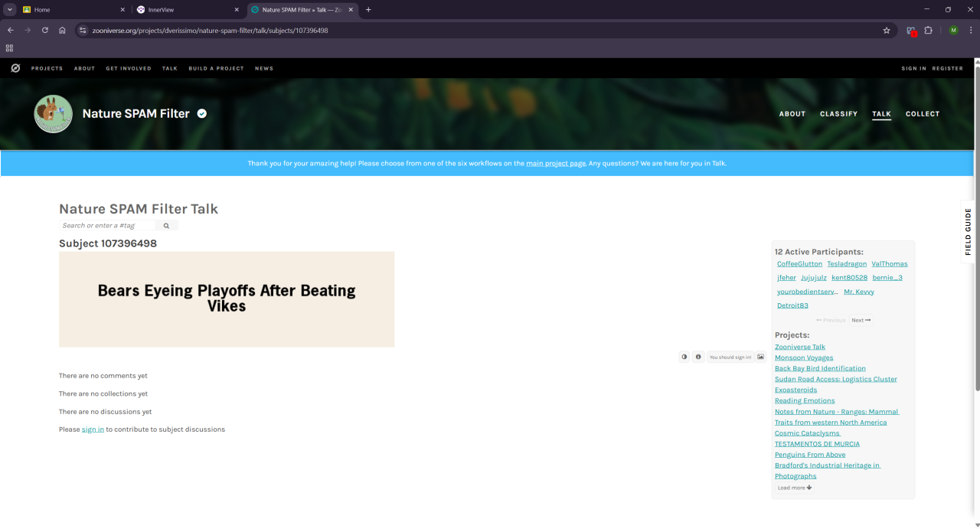The width and height of the screenshot is (980, 529).
Task: Click Sign In at top right
Action: click(x=913, y=68)
